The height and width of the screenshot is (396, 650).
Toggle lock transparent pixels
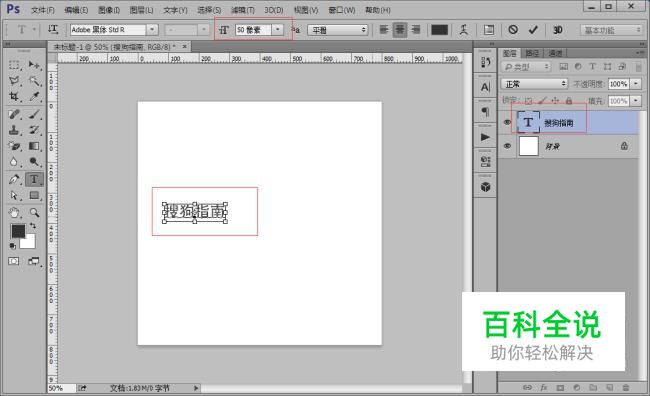pyautogui.click(x=529, y=101)
